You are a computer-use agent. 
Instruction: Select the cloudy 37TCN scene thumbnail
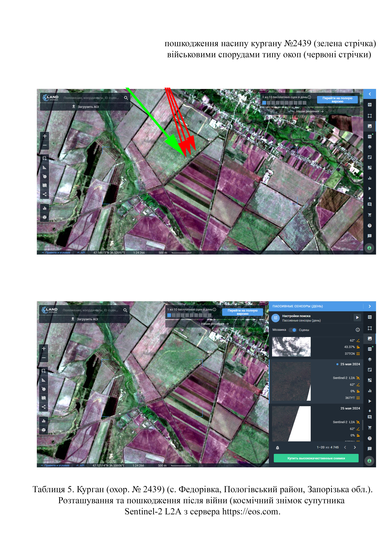(x=291, y=347)
